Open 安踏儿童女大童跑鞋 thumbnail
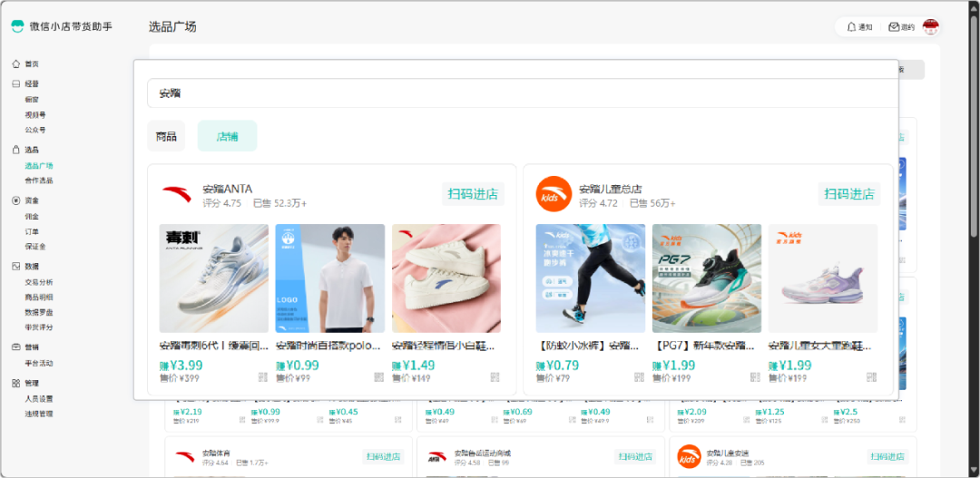The width and height of the screenshot is (980, 478). click(823, 278)
